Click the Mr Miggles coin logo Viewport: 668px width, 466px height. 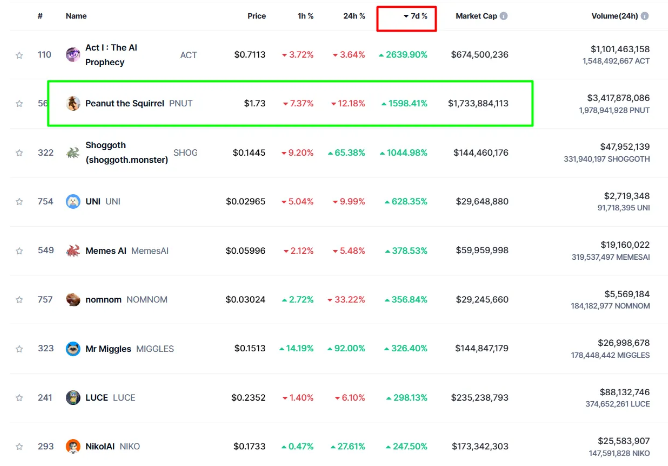pyautogui.click(x=73, y=348)
